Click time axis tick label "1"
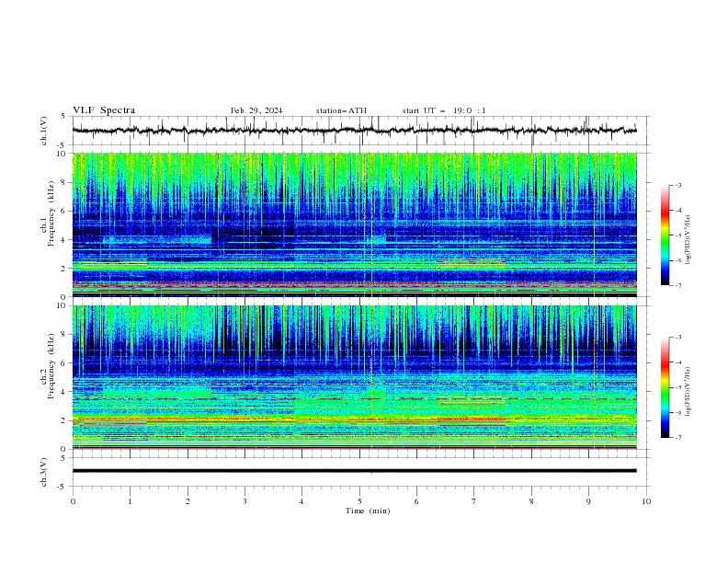The image size is (728, 563). click(130, 501)
